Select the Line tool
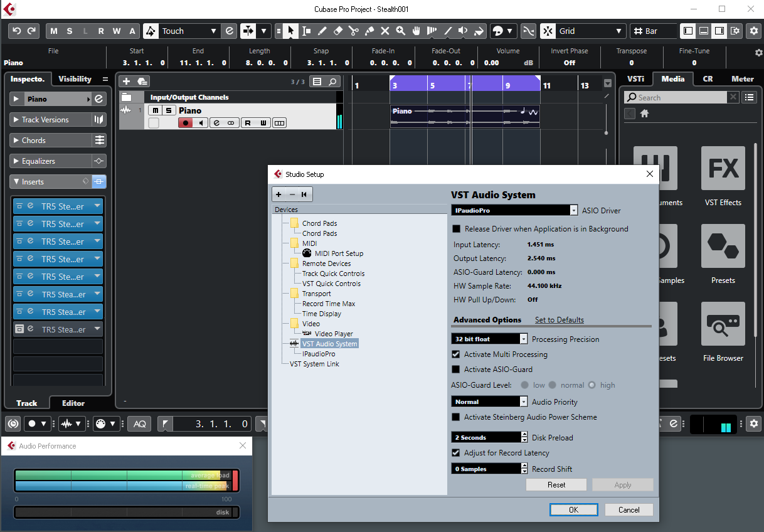764x532 pixels. point(448,31)
